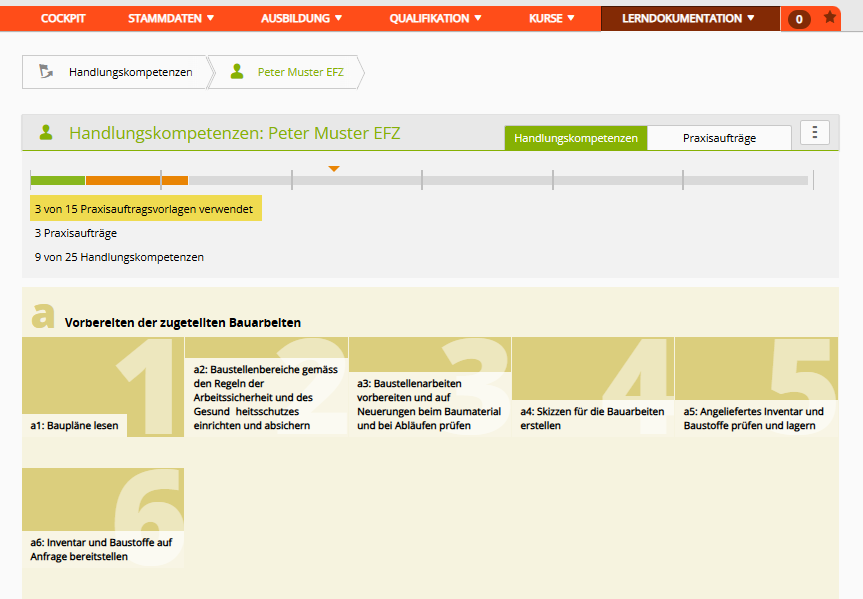
Task: Click the '9 von 25 Handlungskompetenzen' line
Action: point(119,257)
